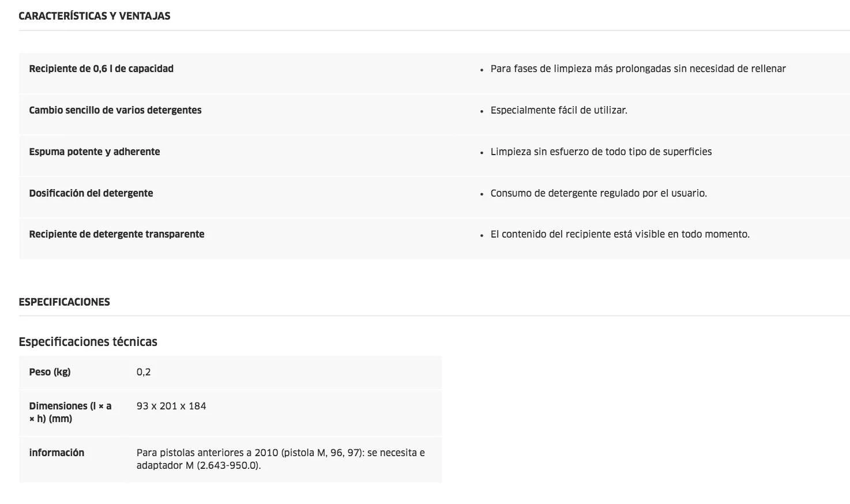
Task: Select the adaptador M (2.643-950.0) text
Action: pos(198,465)
